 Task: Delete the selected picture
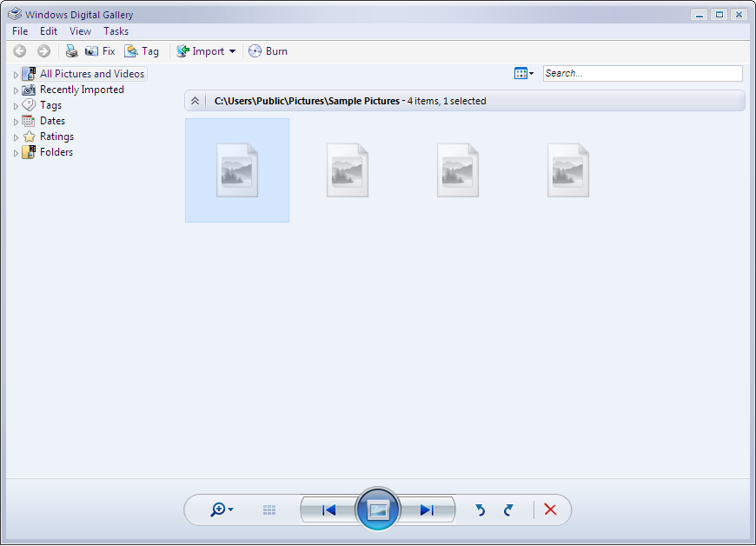(550, 509)
